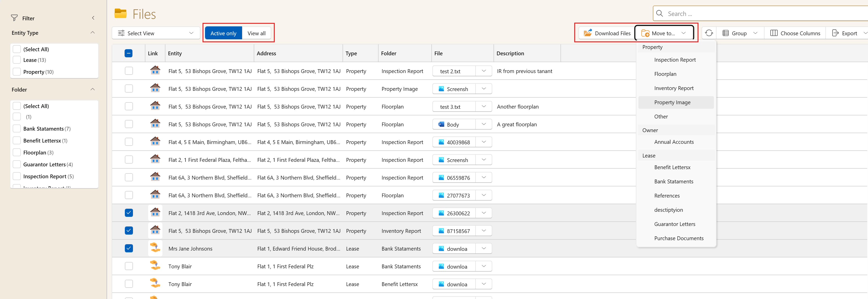Viewport: 868px width, 299px height.
Task: Expand dropdown arrow beside Body file
Action: pos(484,124)
